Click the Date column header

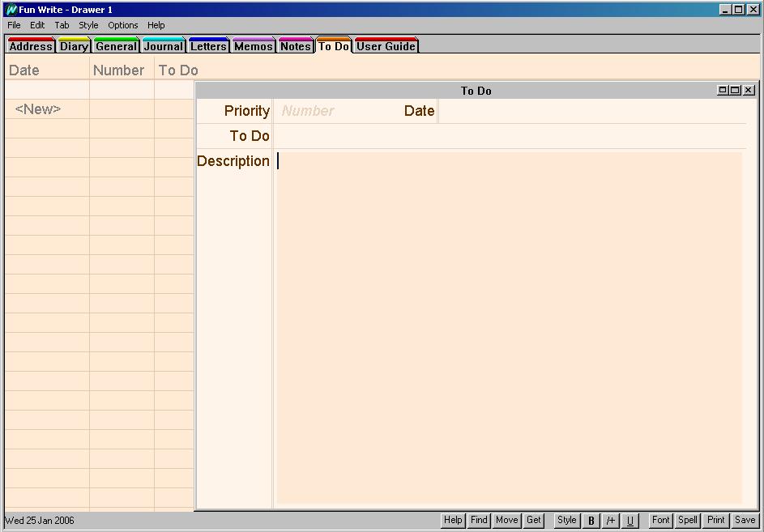(23, 70)
